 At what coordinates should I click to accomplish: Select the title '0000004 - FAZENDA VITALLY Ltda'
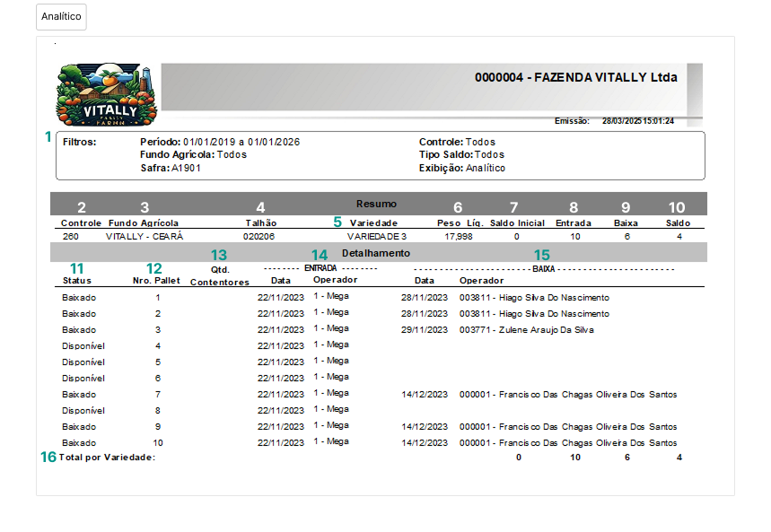576,78
